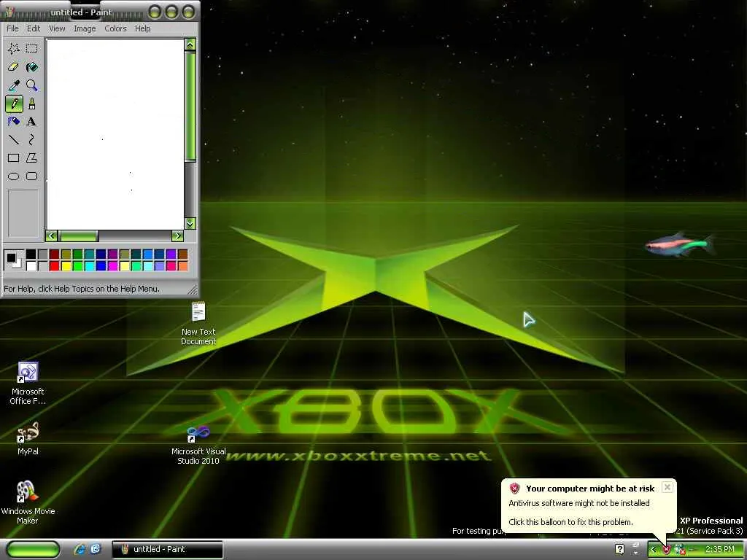
Task: Pick the white color swatch
Action: click(31, 265)
